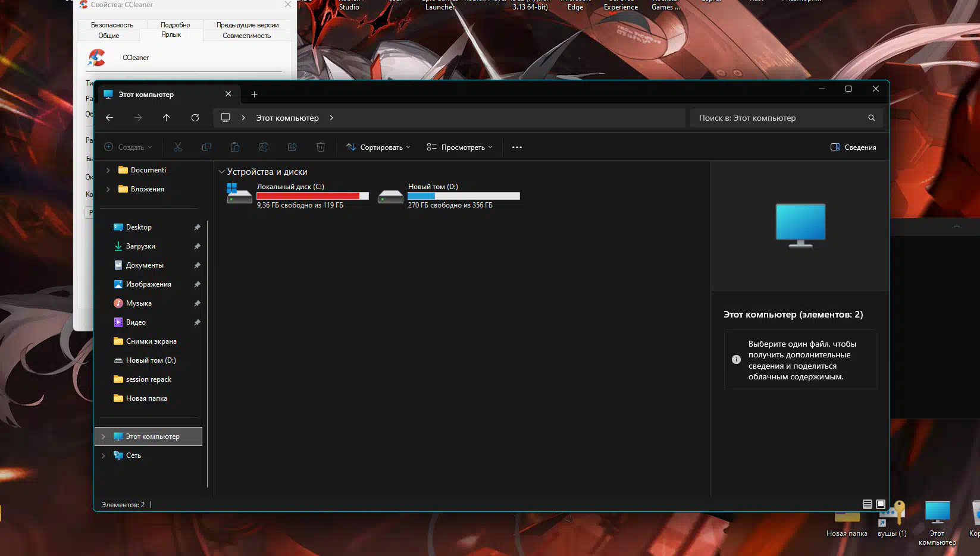Open Предыдущие версии tab in CCleaner properties

(248, 25)
